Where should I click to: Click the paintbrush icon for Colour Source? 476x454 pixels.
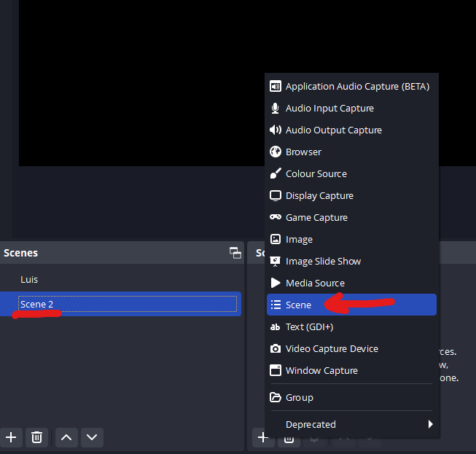(276, 173)
